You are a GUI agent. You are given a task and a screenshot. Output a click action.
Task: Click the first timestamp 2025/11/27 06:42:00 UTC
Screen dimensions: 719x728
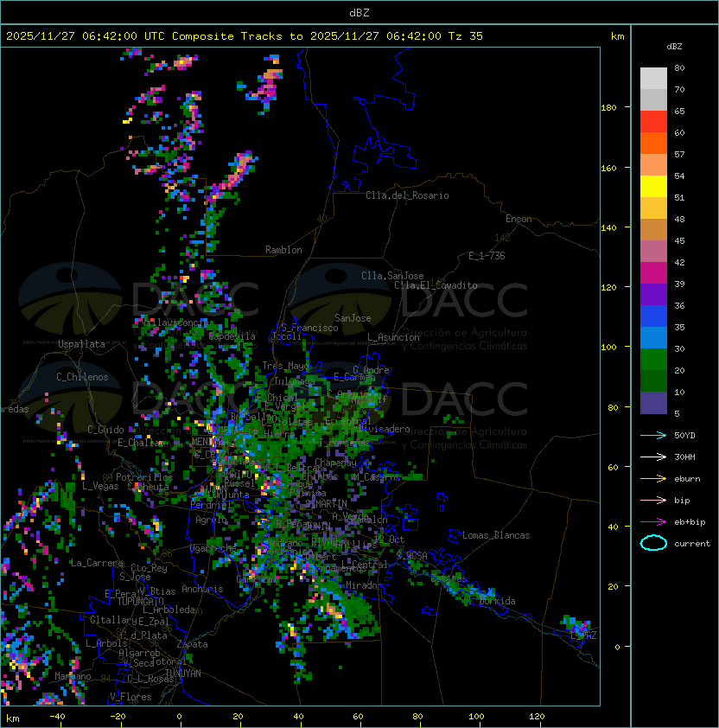[86, 36]
